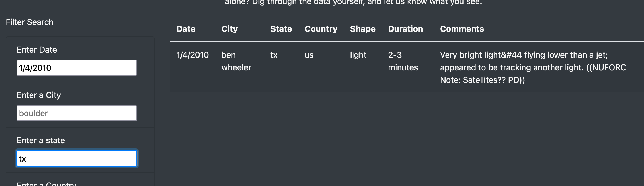Click the city input showing boulder placeholder
The width and height of the screenshot is (644, 186).
[x=76, y=113]
